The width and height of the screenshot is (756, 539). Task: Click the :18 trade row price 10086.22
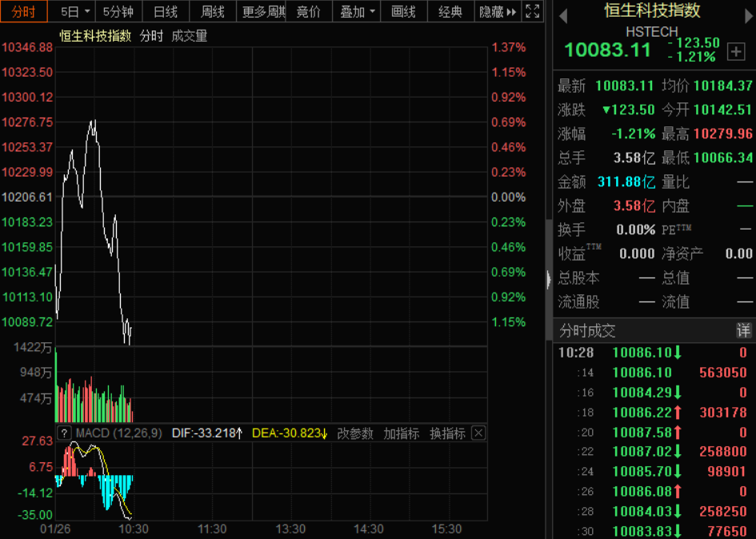(642, 412)
